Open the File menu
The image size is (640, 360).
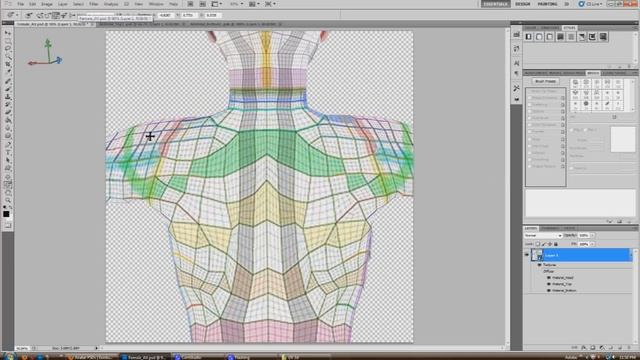tap(20, 4)
